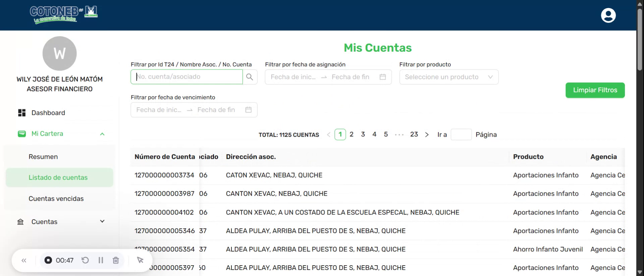Go to page 2
Screen dimensions: 644x276
352,135
